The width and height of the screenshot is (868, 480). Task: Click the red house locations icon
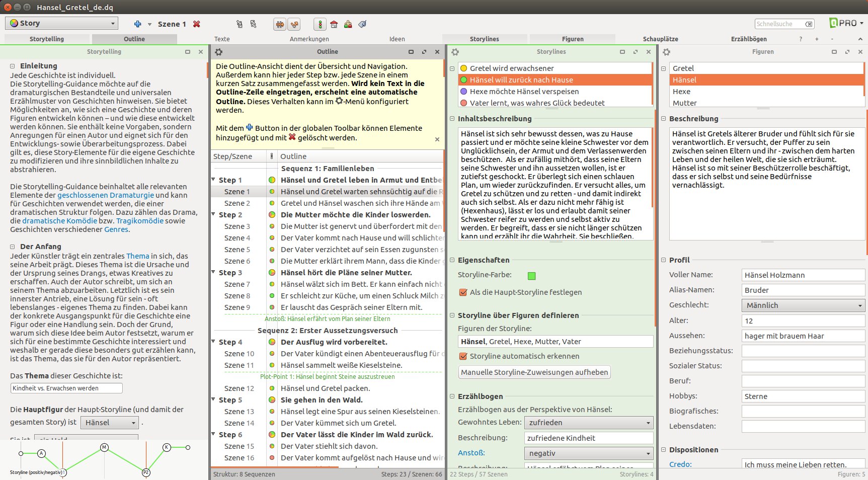tap(334, 24)
